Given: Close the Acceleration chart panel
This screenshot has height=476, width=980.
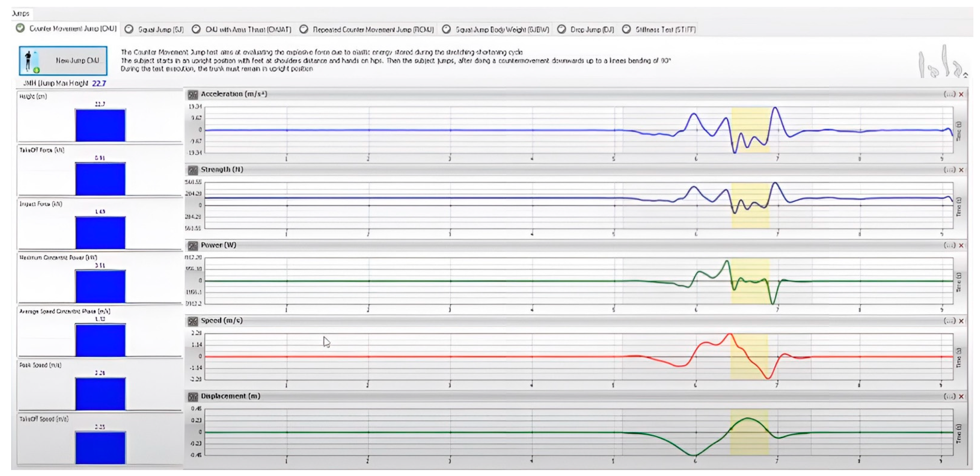Looking at the screenshot, I should click(961, 94).
